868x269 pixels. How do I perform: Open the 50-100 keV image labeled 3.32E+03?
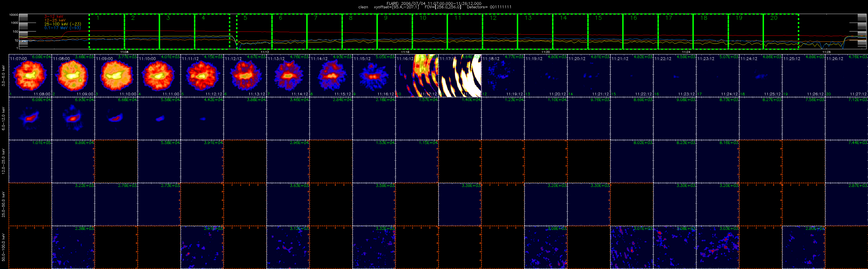pos(374,247)
